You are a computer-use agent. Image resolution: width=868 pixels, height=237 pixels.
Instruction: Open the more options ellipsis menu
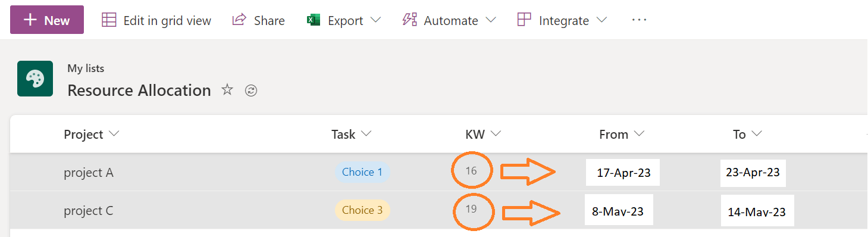click(639, 20)
